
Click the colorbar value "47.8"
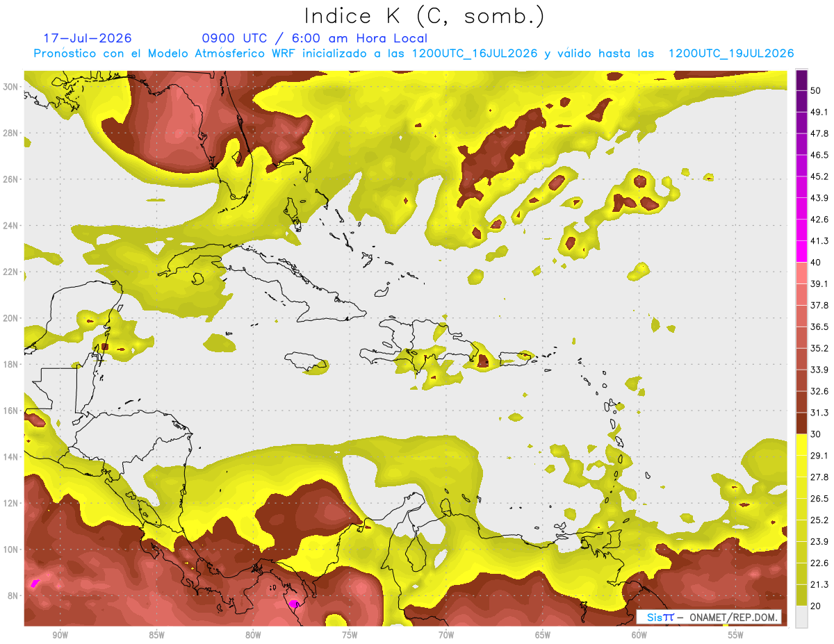pos(819,133)
